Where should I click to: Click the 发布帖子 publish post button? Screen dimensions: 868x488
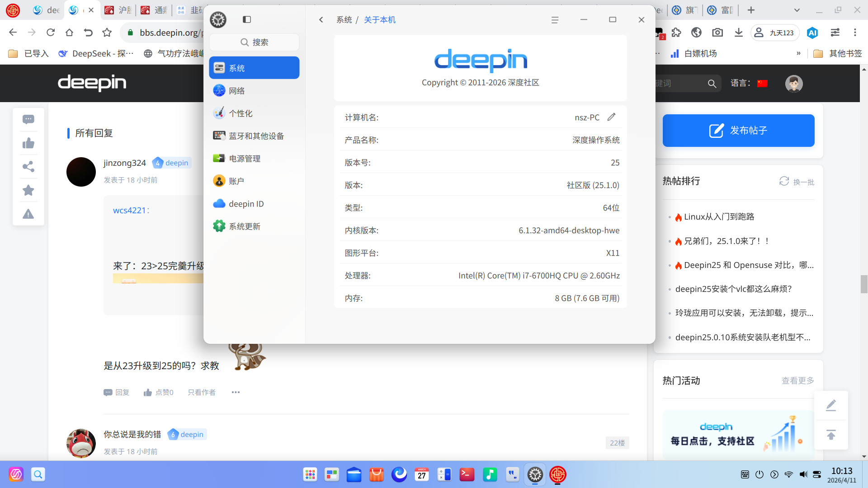pyautogui.click(x=738, y=131)
